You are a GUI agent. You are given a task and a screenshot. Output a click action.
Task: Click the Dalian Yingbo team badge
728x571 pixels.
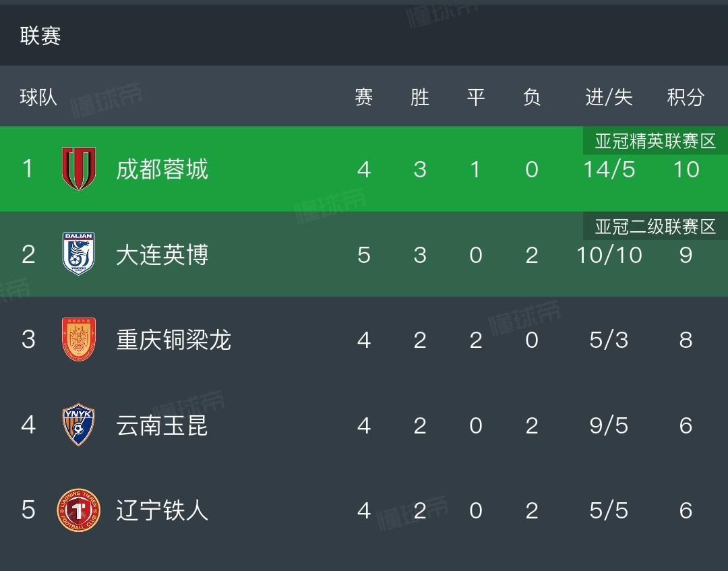click(x=79, y=254)
